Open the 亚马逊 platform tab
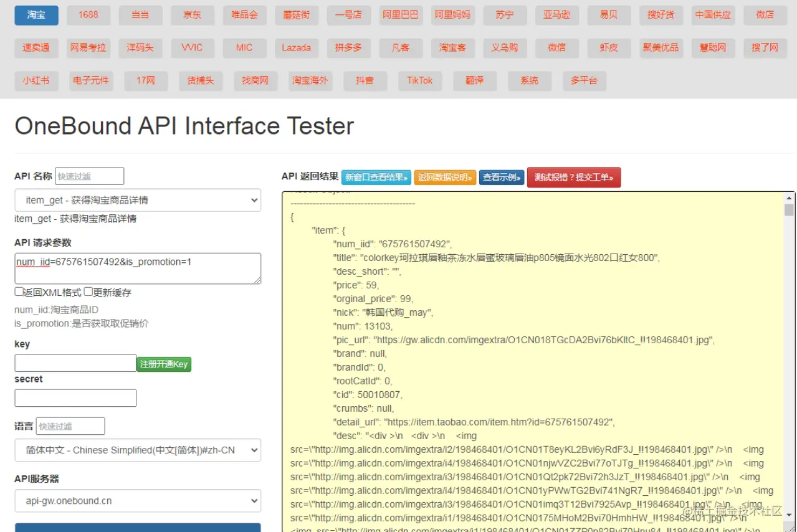 click(x=556, y=15)
